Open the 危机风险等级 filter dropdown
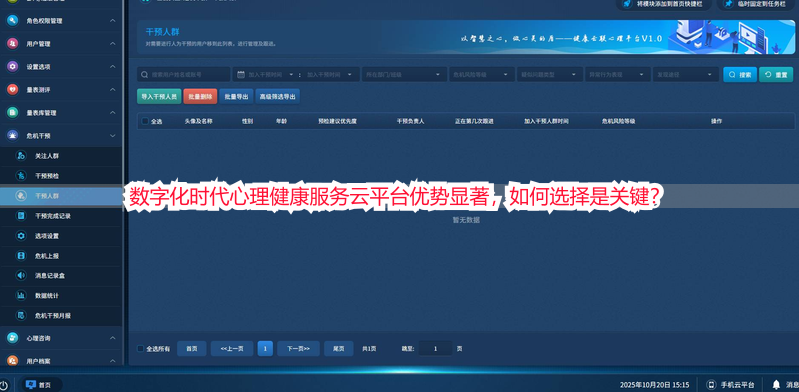799x392 pixels. [482, 74]
